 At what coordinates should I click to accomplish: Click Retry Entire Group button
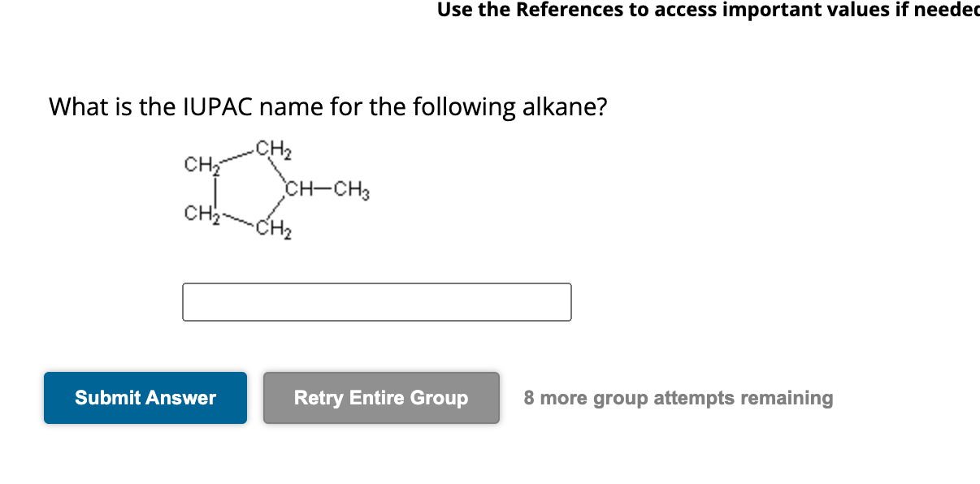click(380, 398)
